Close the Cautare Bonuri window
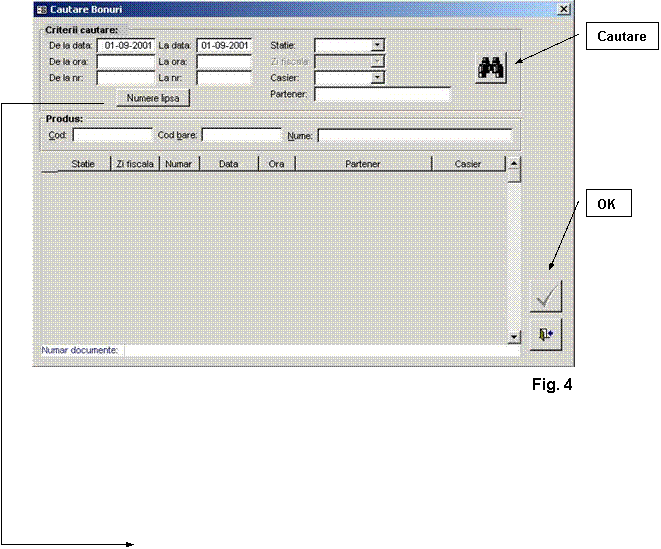Screen dimensions: 661x549 (x=564, y=9)
